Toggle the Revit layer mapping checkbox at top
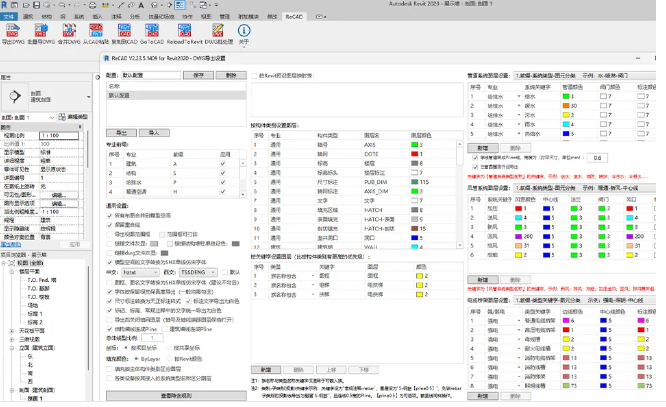 254,76
